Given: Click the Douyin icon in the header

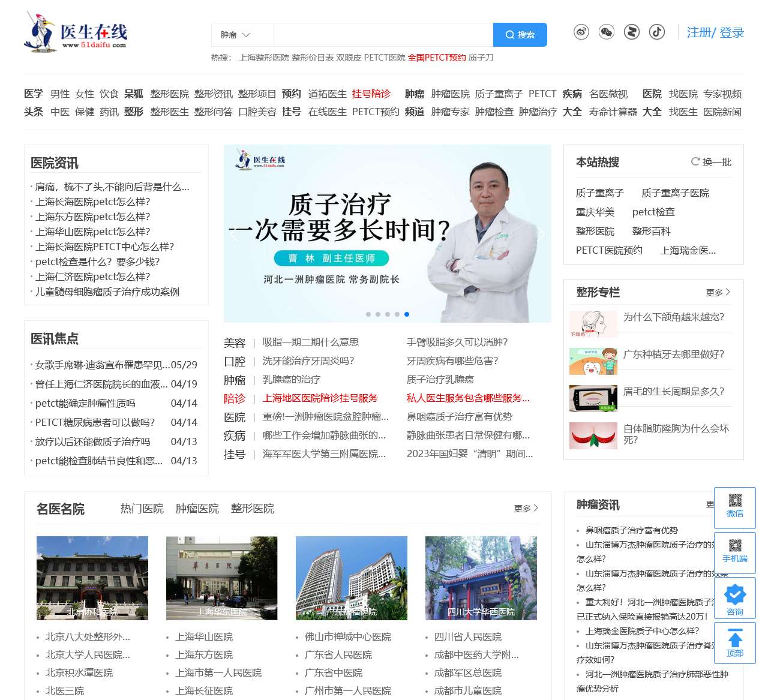Looking at the screenshot, I should tap(657, 32).
